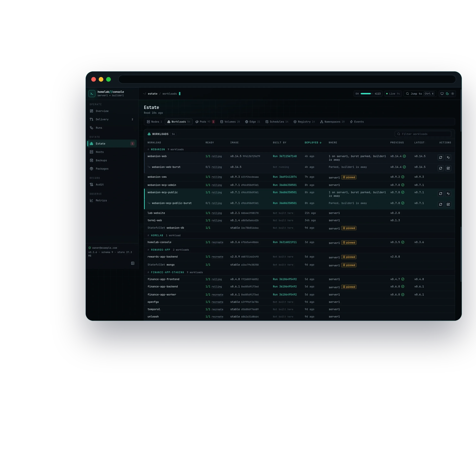Restart the webanion-web-burst workload

[x=441, y=168]
